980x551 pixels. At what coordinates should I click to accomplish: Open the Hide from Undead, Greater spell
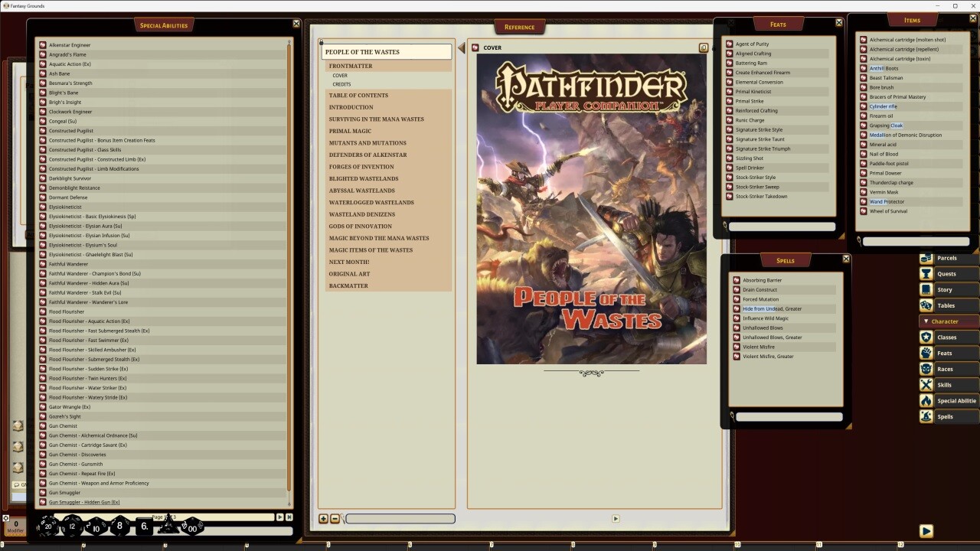coord(771,308)
